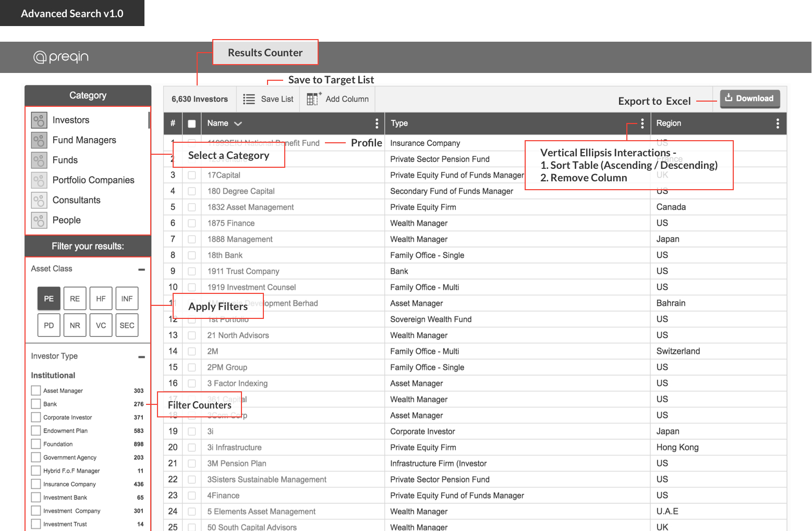Toggle the PE asset class filter
The image size is (812, 531).
[49, 299]
